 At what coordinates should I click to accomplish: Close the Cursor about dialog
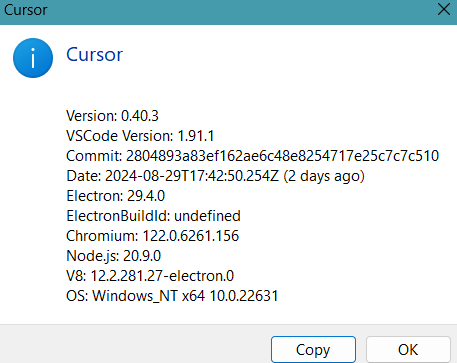pos(444,10)
